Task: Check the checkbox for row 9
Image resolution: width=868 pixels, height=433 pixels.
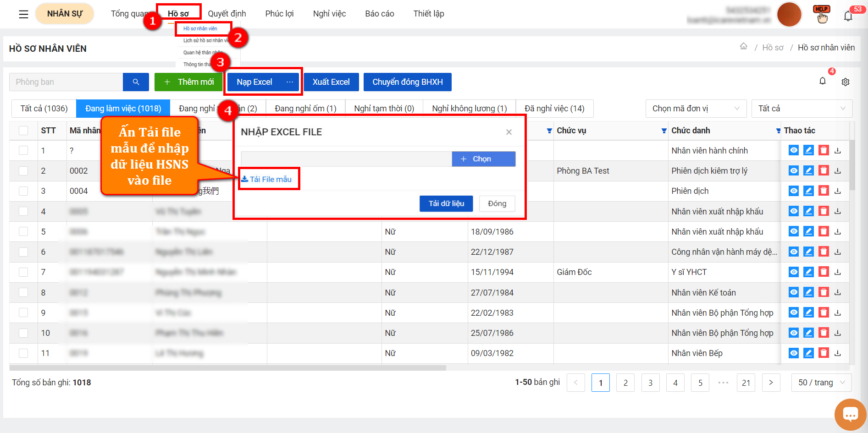Action: pyautogui.click(x=23, y=312)
